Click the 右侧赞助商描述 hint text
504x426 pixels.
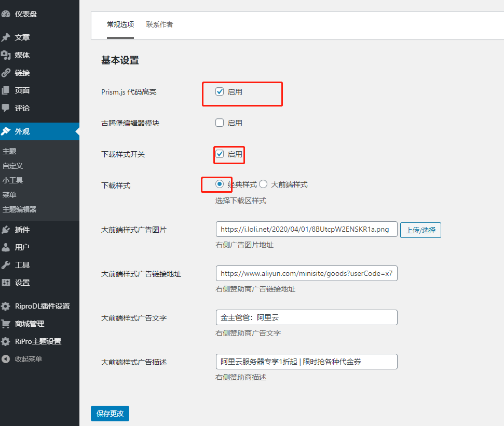[x=241, y=377]
